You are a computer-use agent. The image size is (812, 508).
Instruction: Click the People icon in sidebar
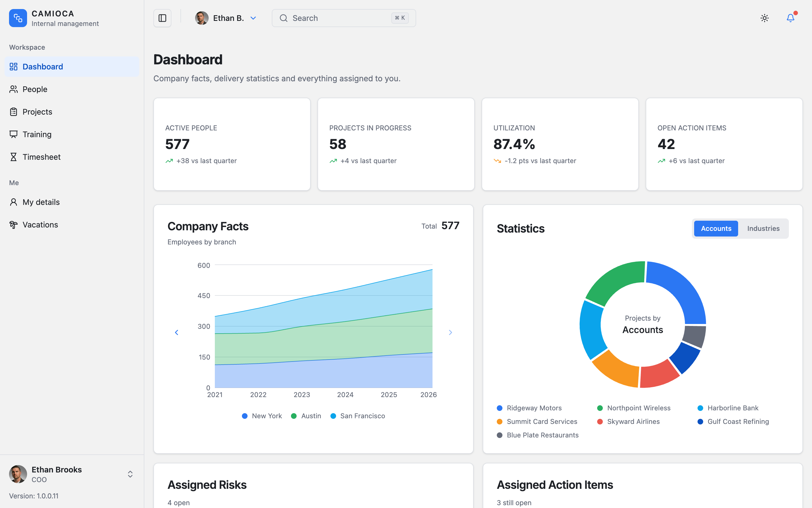coord(14,89)
